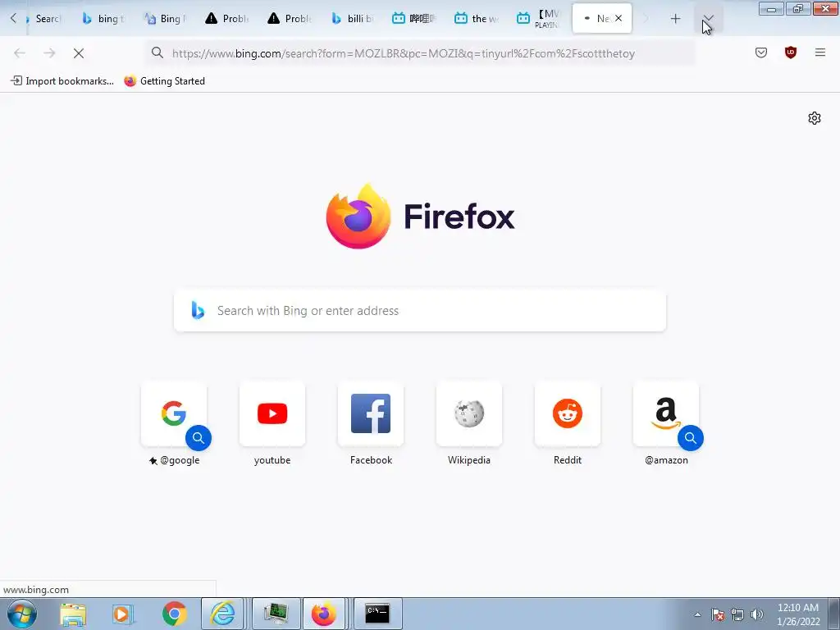Viewport: 840px width, 630px height.
Task: Close the current New Tab
Action: point(619,18)
